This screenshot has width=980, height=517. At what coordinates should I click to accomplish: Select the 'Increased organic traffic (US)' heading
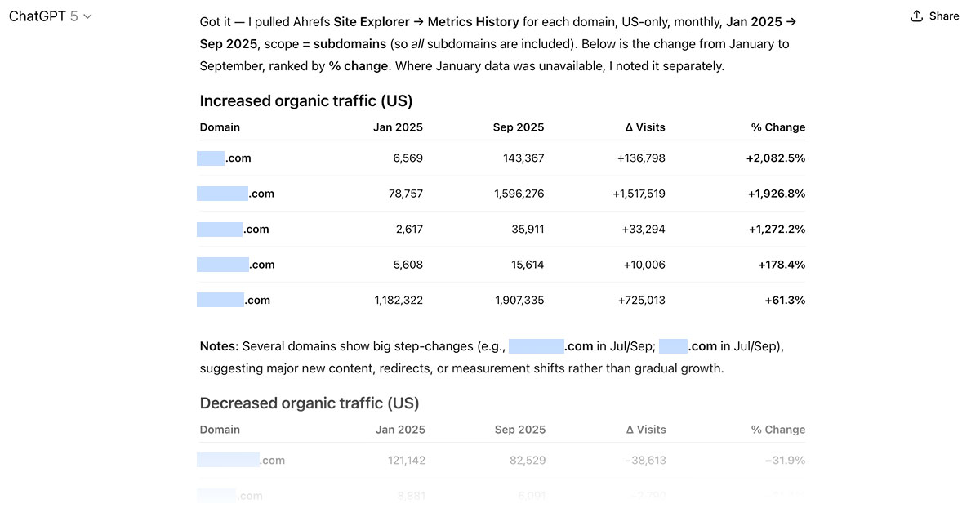point(306,100)
